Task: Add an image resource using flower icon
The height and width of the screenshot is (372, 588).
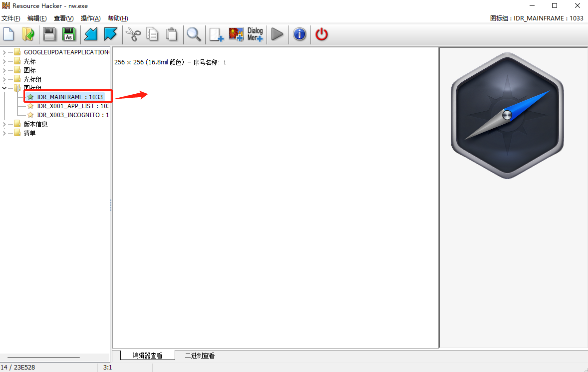Action: click(x=236, y=34)
